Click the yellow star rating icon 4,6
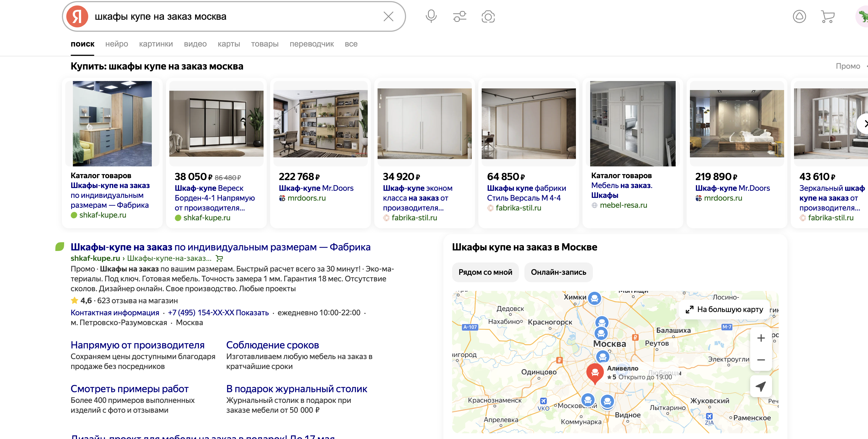Screen dimensions: 868x439 coord(75,300)
